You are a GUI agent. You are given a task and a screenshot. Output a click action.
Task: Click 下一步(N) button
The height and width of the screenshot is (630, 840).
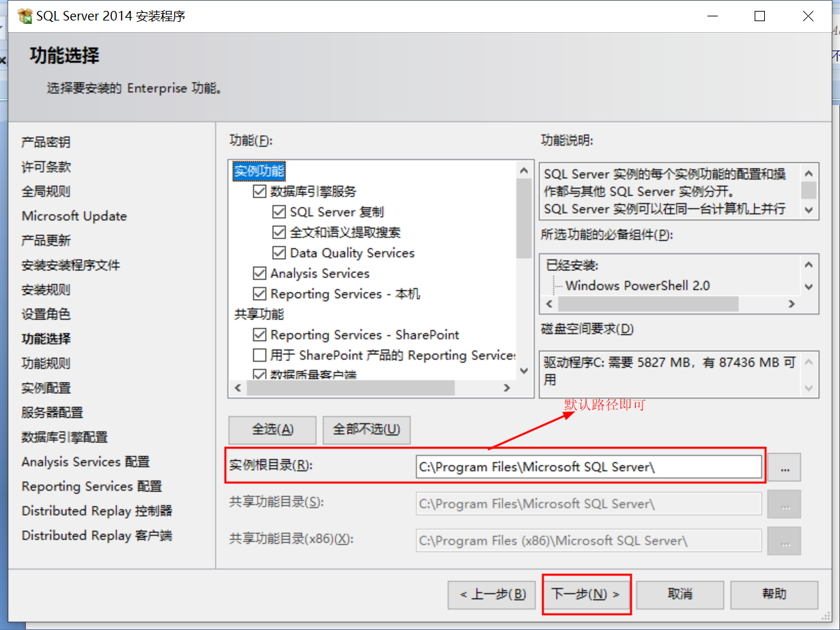pos(586,595)
